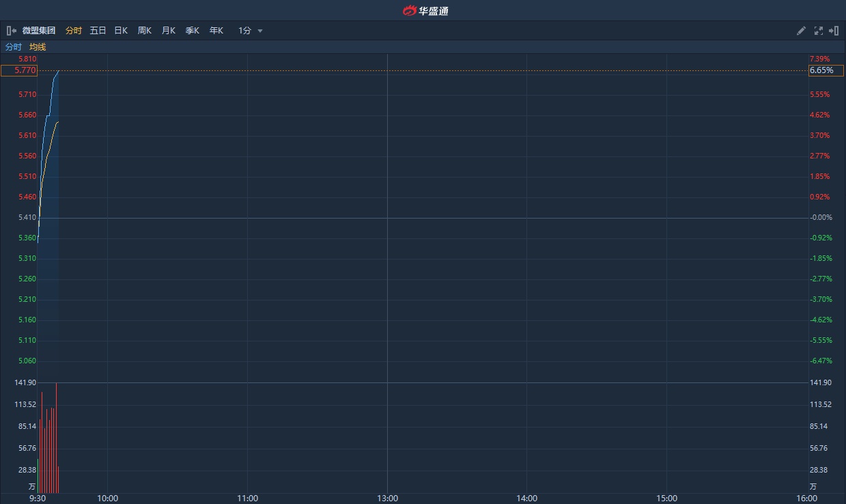Collapse the right side panel with arrow icon

point(834,31)
